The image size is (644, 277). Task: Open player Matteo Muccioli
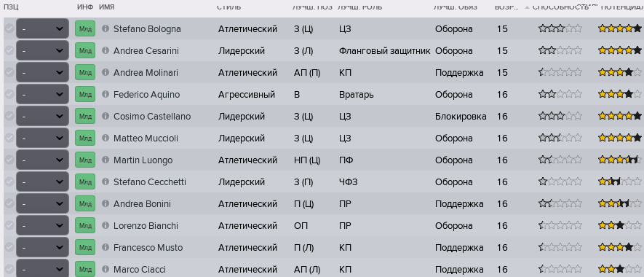point(146,138)
